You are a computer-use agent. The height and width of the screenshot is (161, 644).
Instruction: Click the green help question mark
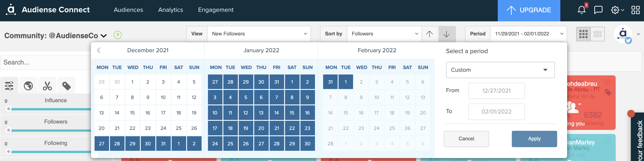point(117,35)
